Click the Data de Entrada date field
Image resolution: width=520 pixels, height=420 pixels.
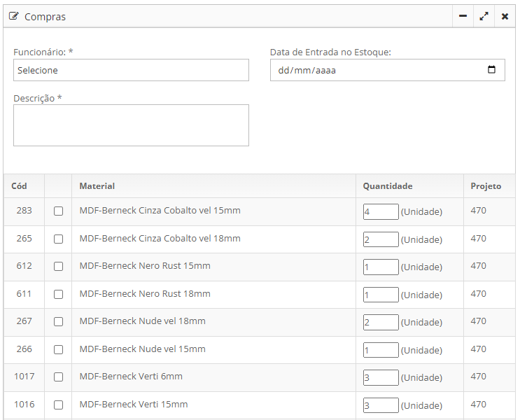click(378, 70)
